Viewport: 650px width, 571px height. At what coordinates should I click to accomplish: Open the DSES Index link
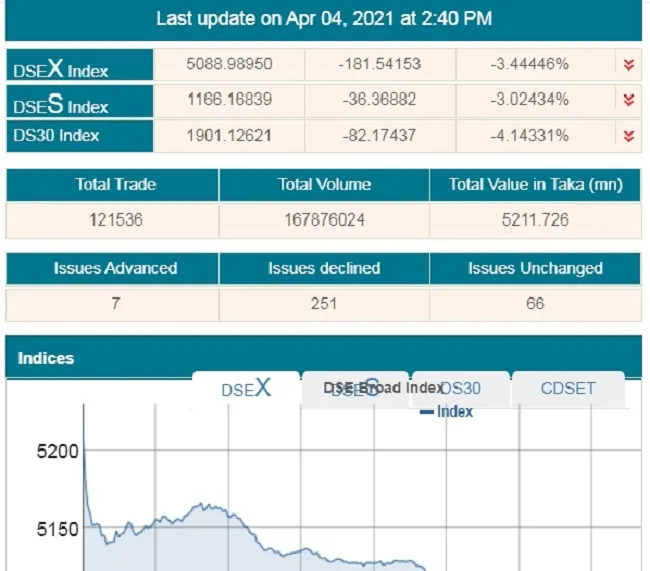pyautogui.click(x=60, y=103)
